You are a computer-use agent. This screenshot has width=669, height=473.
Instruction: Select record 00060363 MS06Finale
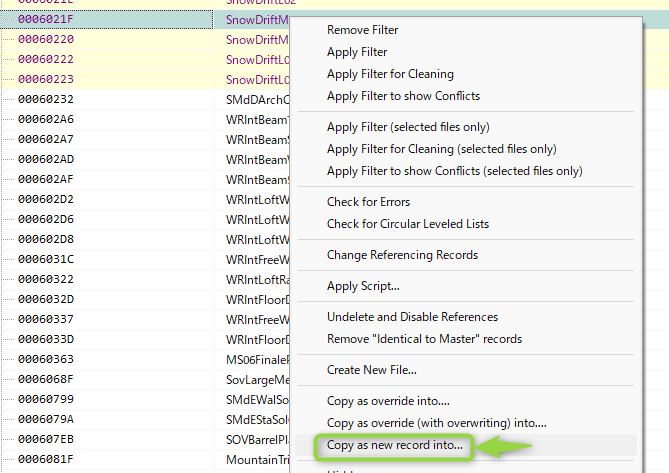(x=46, y=359)
